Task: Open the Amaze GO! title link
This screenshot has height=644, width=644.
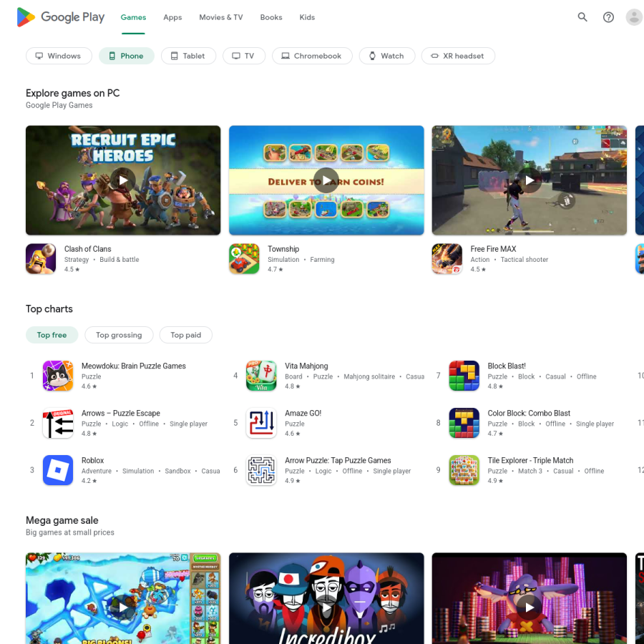Action: (x=303, y=413)
